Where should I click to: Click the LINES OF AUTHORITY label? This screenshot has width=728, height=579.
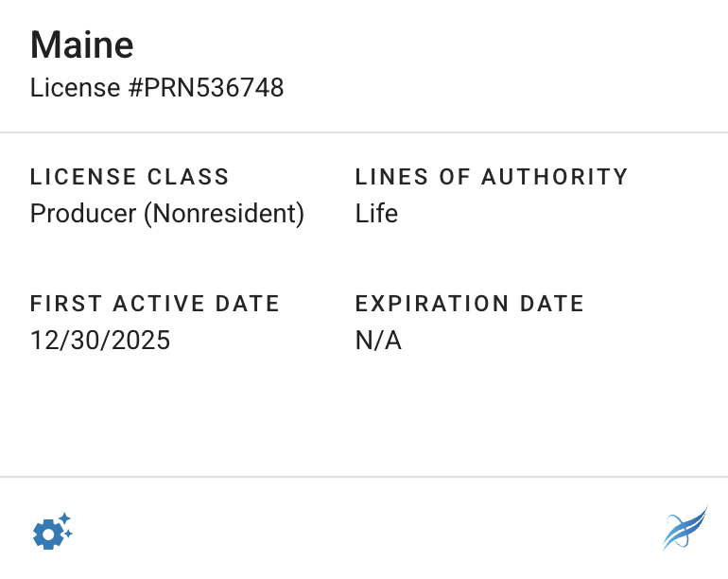492,177
